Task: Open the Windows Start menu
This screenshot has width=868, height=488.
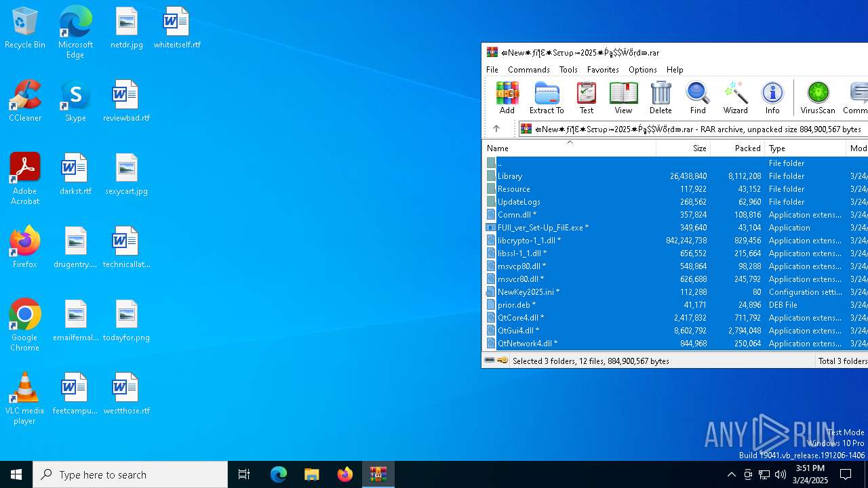Action: [16, 474]
